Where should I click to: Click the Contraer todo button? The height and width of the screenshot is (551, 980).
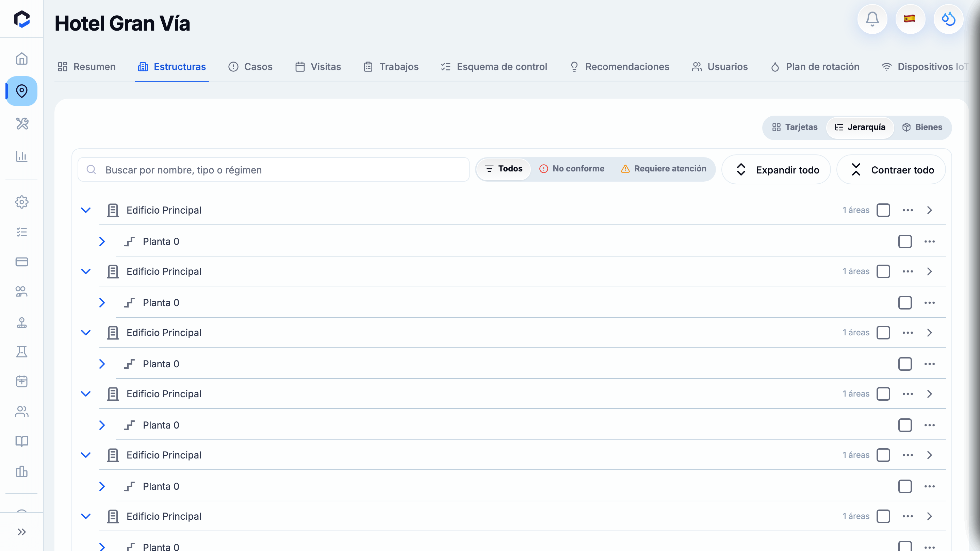pos(892,170)
